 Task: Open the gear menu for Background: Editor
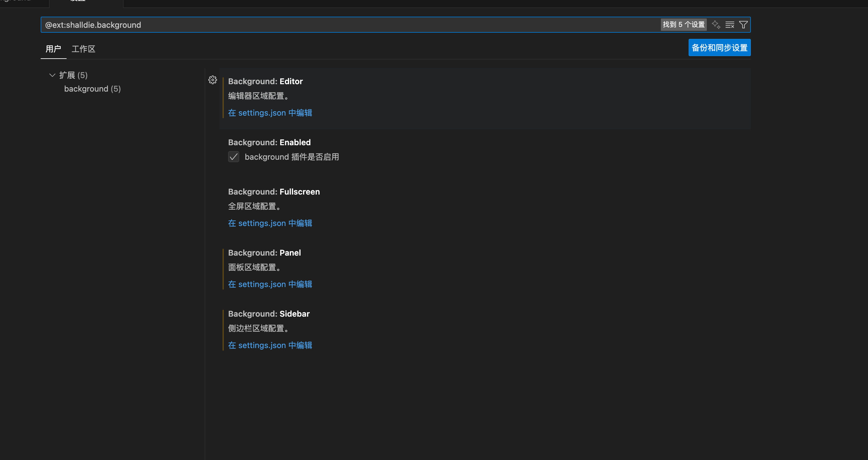(x=213, y=80)
